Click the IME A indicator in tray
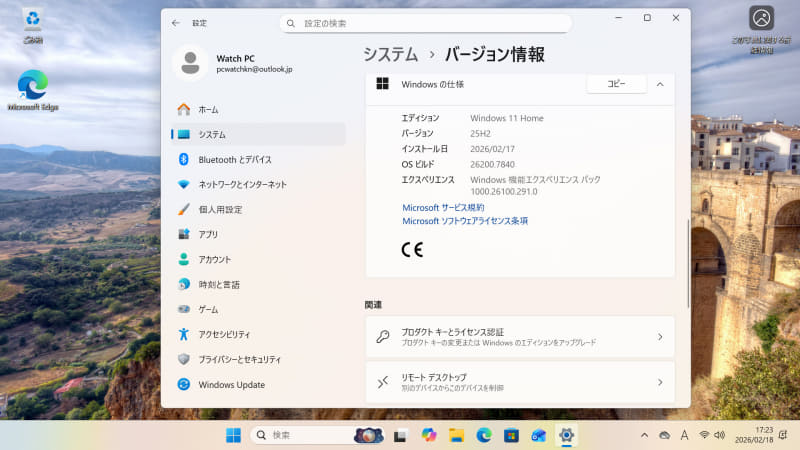 click(x=684, y=435)
